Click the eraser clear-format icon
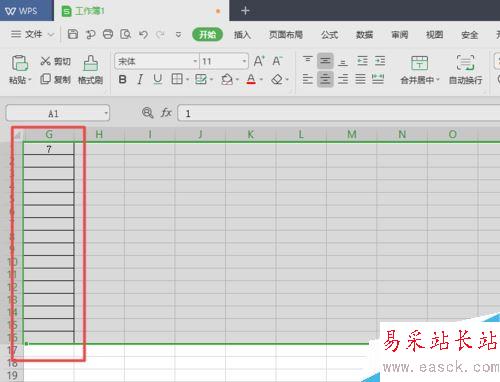The image size is (500, 382). [277, 79]
